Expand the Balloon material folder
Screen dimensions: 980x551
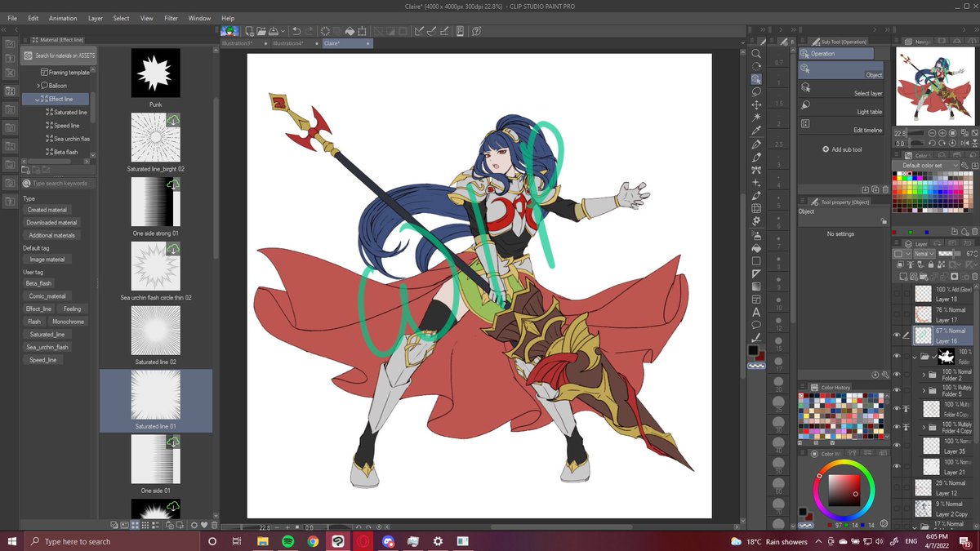click(x=38, y=86)
